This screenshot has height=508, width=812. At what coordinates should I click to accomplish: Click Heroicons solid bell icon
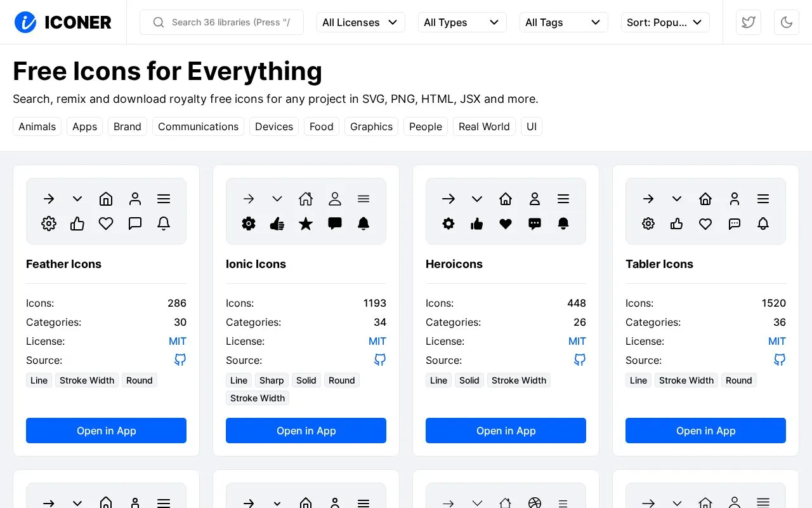[x=563, y=224]
